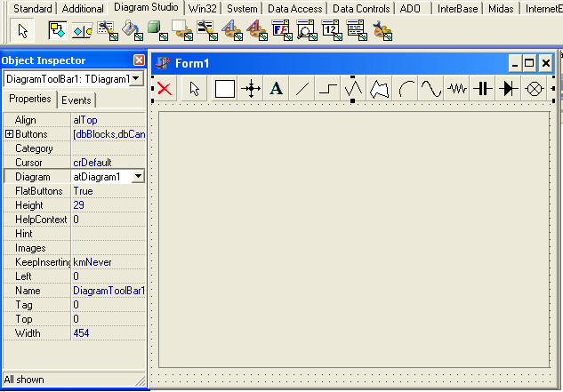Select the Category property row
The image size is (563, 392).
[74, 148]
